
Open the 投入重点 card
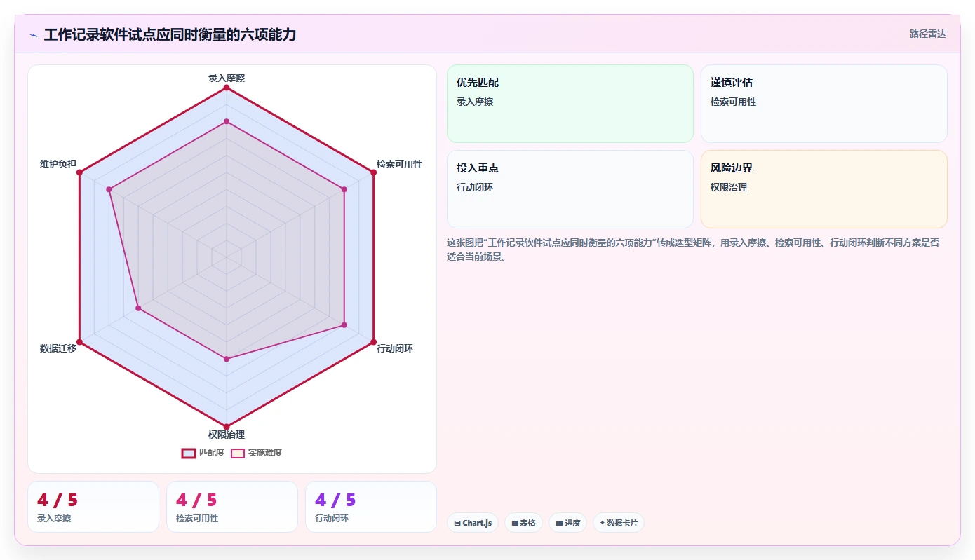click(x=570, y=189)
